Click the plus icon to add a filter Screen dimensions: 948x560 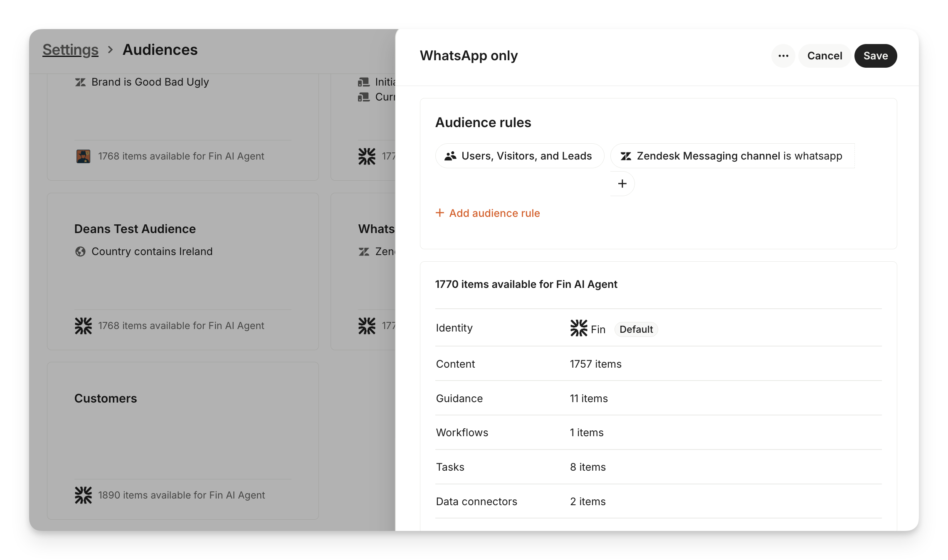[622, 184]
